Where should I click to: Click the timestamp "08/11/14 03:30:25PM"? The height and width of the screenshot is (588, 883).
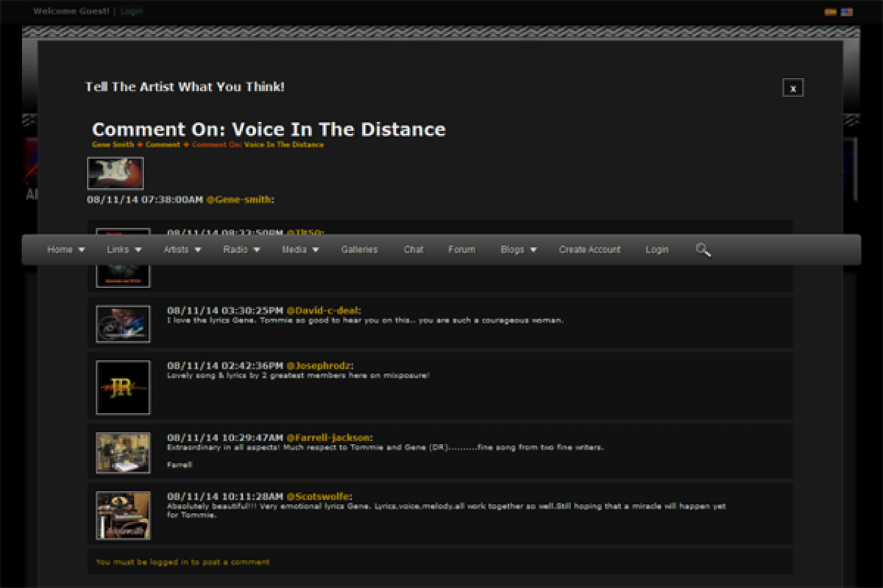tap(225, 310)
